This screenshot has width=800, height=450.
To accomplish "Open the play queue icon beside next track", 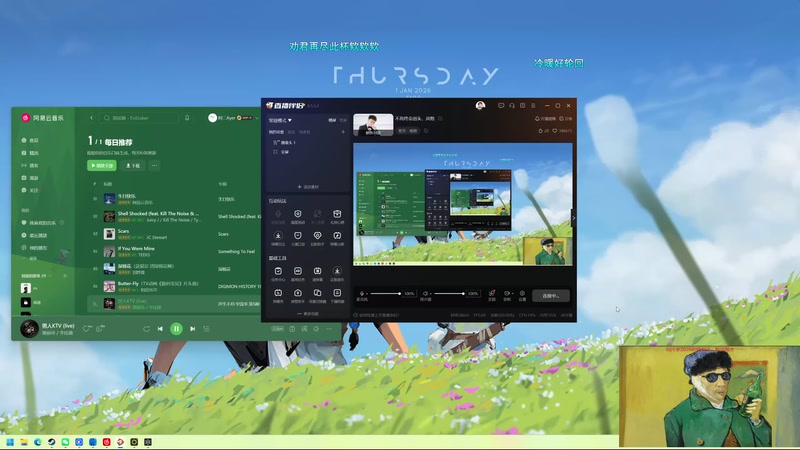I will [x=207, y=329].
